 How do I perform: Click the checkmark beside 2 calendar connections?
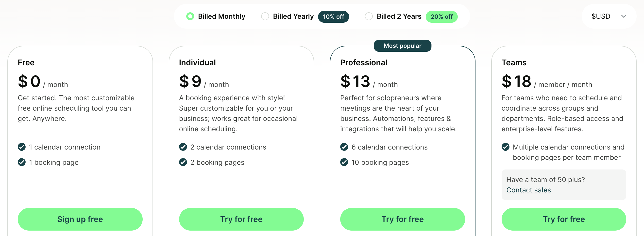183,147
